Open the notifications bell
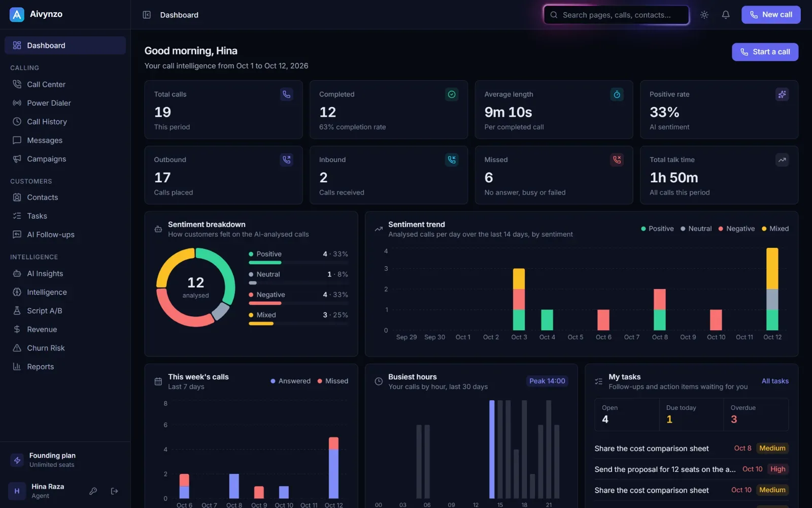The height and width of the screenshot is (508, 812). tap(726, 15)
